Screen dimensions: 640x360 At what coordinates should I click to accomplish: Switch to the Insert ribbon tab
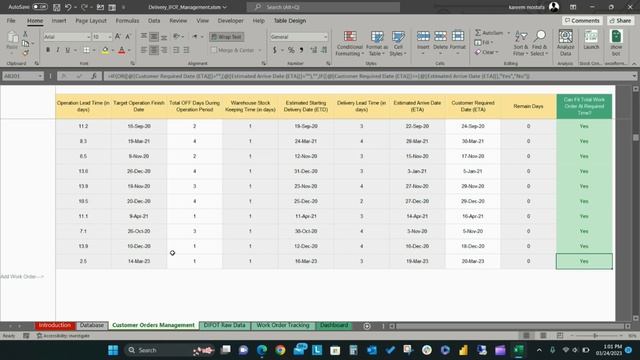[x=59, y=20]
